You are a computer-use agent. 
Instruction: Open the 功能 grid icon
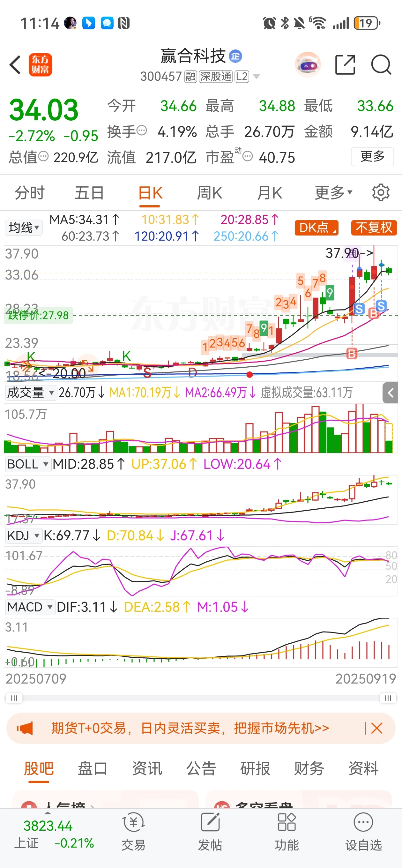point(287,822)
